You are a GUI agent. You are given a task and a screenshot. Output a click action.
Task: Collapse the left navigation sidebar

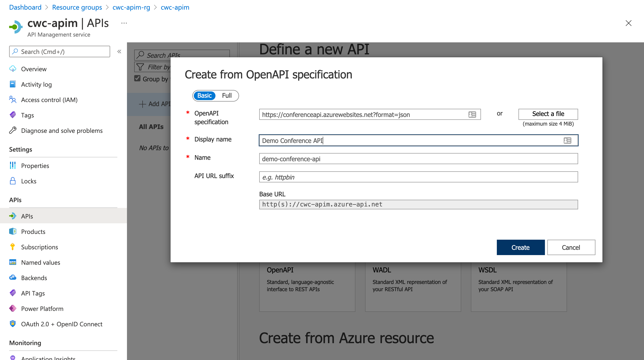point(119,51)
